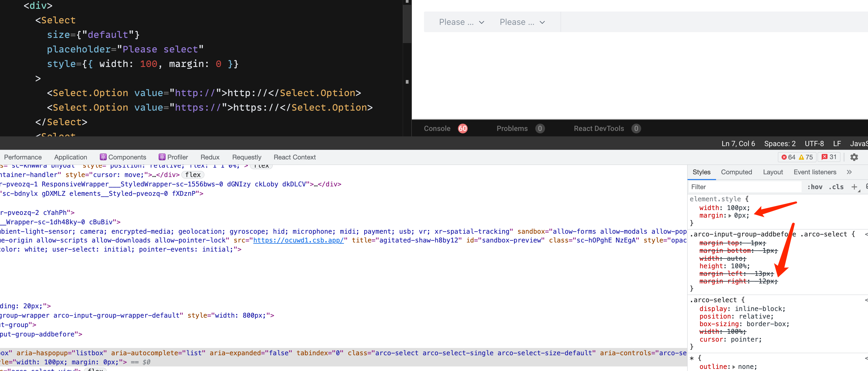The image size is (868, 371).
Task: Open ocuwd1.csb.app iframe src link
Action: [298, 240]
